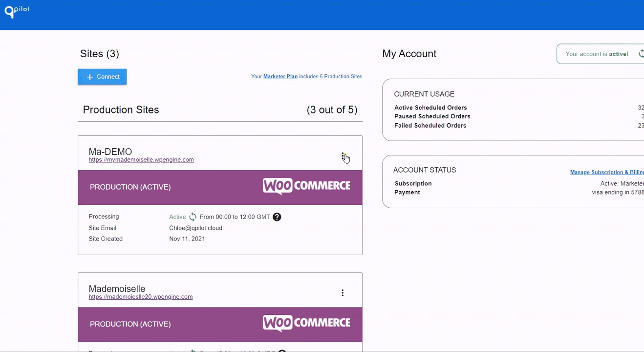Click the 'Your account is active!' status badge
This screenshot has width=644, height=352.
pyautogui.click(x=601, y=54)
